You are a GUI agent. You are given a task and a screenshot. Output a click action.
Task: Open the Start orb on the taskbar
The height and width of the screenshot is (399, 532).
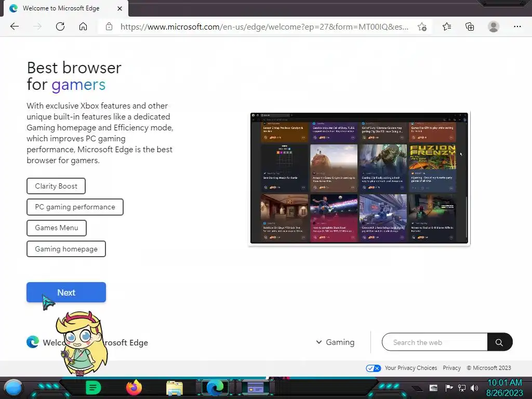click(x=13, y=388)
